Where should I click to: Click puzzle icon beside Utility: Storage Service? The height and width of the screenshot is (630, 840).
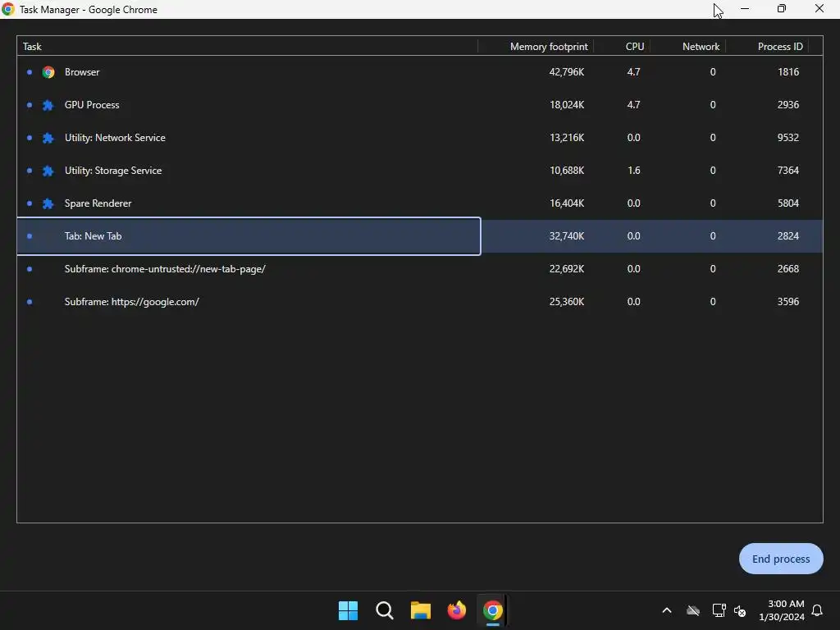[48, 171]
